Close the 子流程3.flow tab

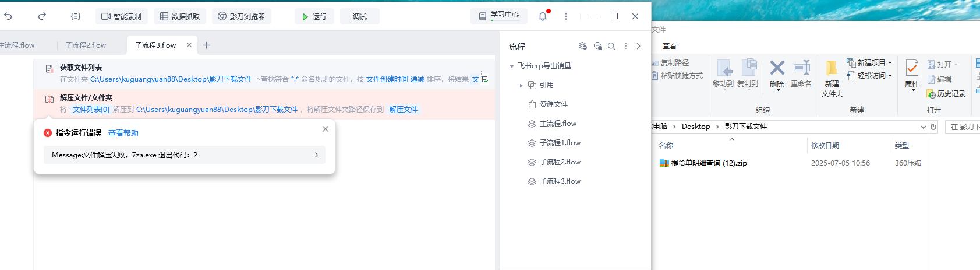click(189, 45)
